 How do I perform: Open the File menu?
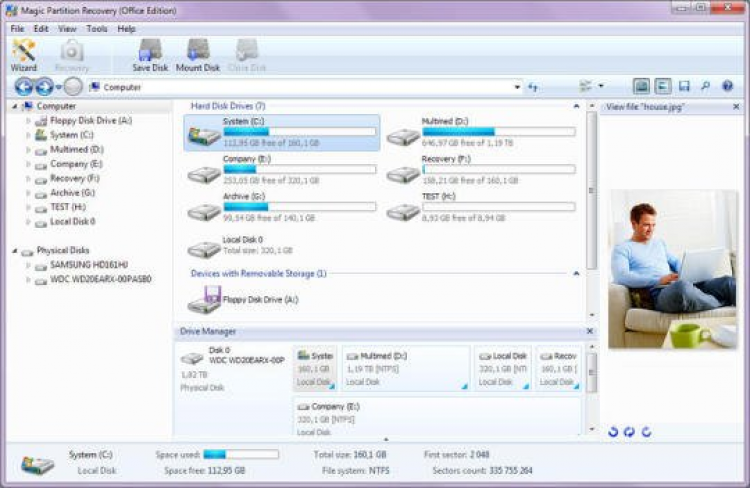pyautogui.click(x=17, y=29)
